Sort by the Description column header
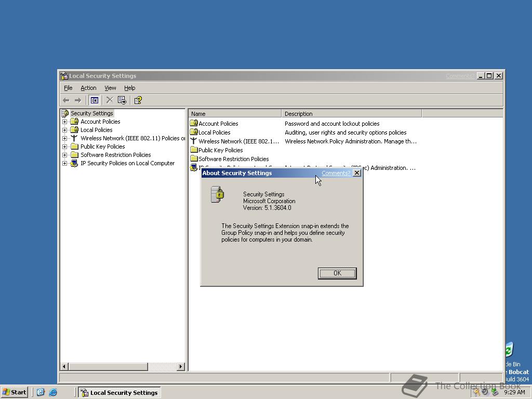The height and width of the screenshot is (399, 532). pyautogui.click(x=352, y=114)
